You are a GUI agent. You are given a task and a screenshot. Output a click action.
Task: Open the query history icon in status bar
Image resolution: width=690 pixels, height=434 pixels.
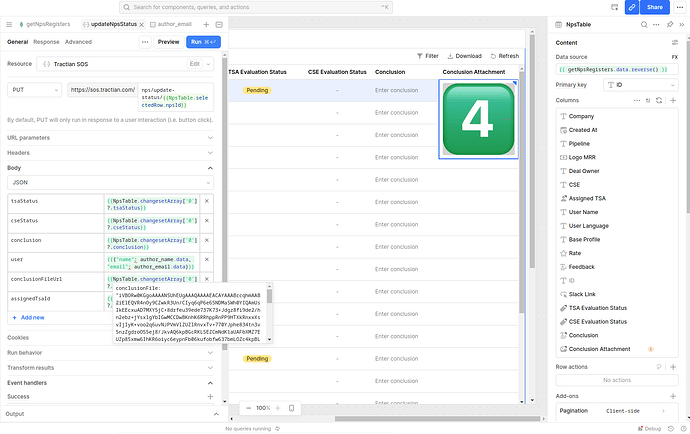(671, 429)
